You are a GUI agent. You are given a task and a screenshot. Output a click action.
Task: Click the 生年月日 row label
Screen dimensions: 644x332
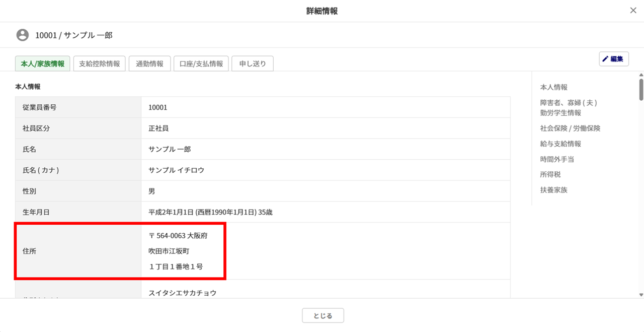36,213
